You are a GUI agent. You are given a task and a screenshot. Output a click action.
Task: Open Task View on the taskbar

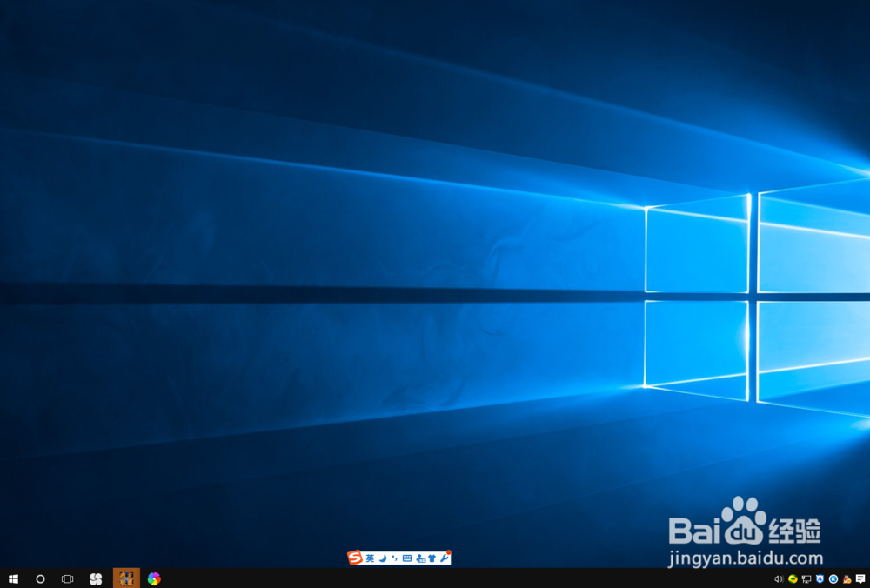pyautogui.click(x=67, y=578)
